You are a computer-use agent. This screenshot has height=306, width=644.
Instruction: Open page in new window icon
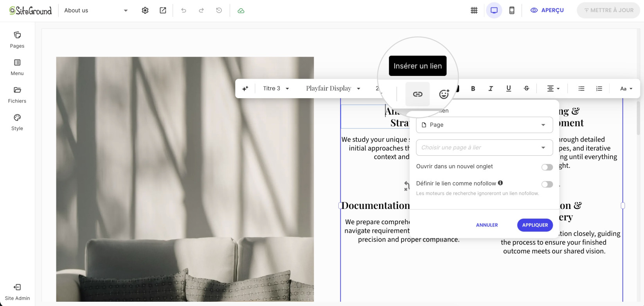coord(163,11)
